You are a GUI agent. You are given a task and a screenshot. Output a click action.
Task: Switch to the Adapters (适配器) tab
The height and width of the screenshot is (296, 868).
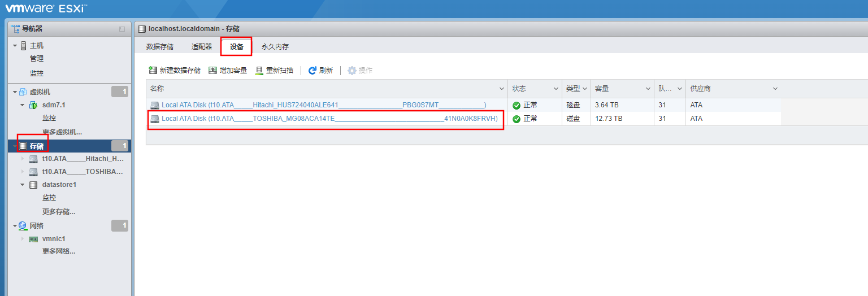202,47
